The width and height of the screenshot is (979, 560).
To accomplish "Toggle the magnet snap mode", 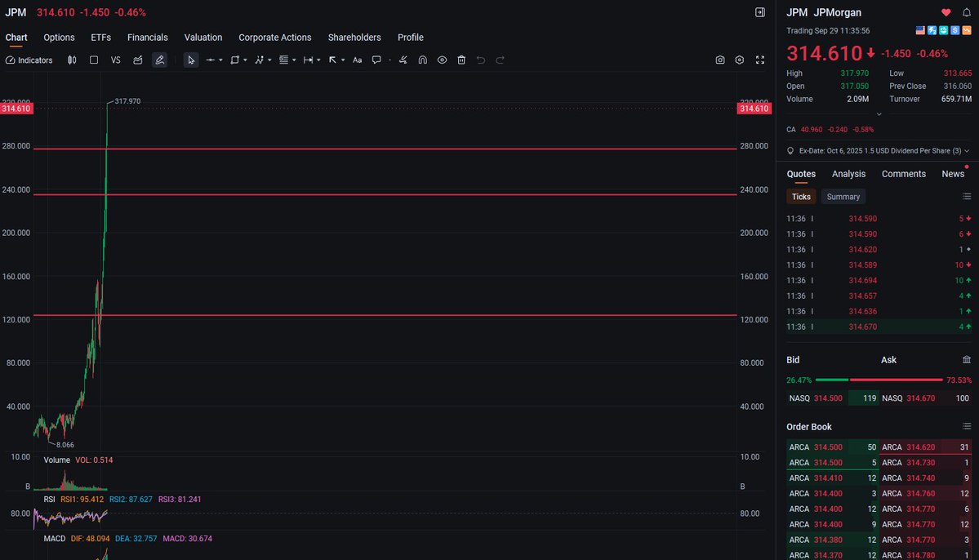I will pyautogui.click(x=423, y=60).
